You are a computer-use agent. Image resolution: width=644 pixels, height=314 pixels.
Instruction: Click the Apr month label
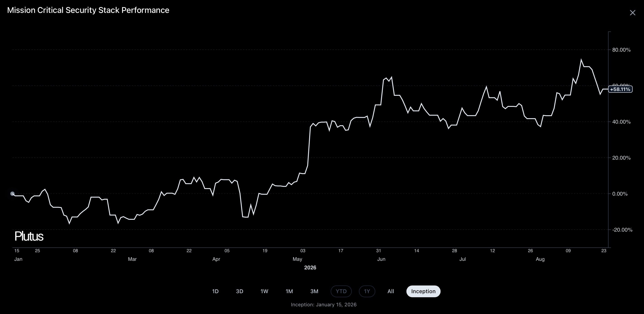point(216,259)
